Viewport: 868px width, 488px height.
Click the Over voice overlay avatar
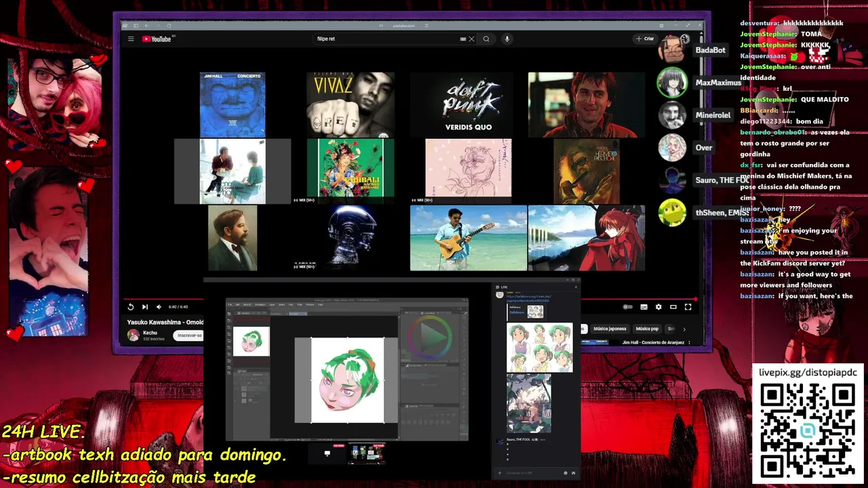(672, 148)
